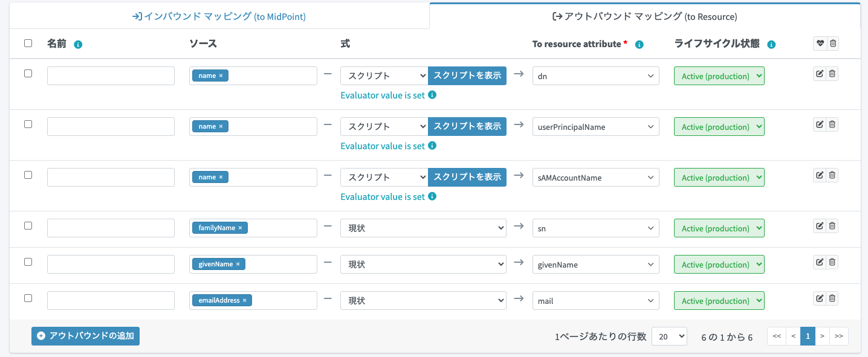Screen dimensions: 868x357
Task: Edit the userPrincipalName mapping row
Action: click(x=820, y=124)
